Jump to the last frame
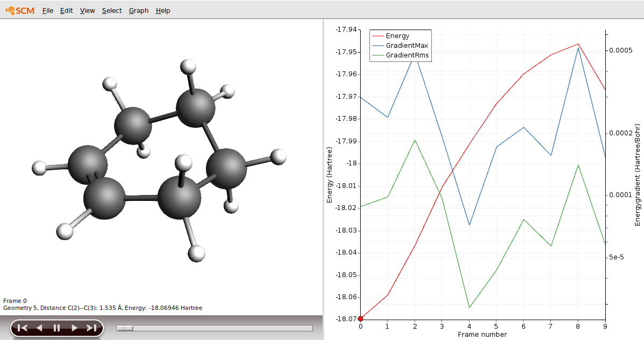The image size is (644, 340). point(91,328)
